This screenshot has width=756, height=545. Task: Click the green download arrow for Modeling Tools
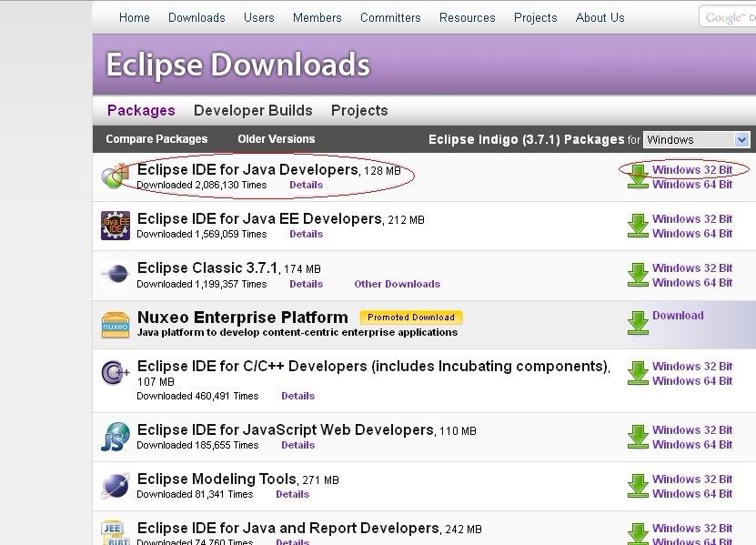(x=638, y=486)
